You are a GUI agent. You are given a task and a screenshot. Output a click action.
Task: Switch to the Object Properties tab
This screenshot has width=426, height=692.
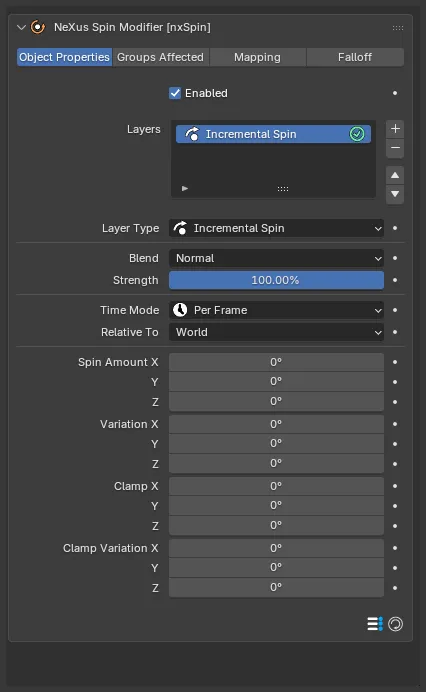[64, 57]
